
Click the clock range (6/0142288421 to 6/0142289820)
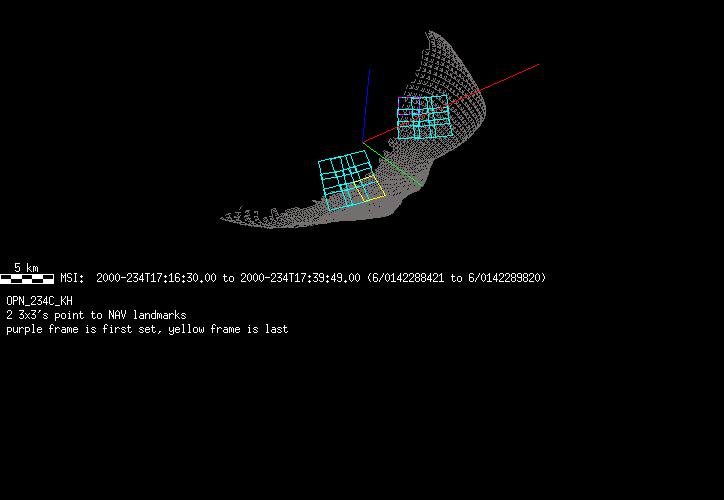pos(457,278)
